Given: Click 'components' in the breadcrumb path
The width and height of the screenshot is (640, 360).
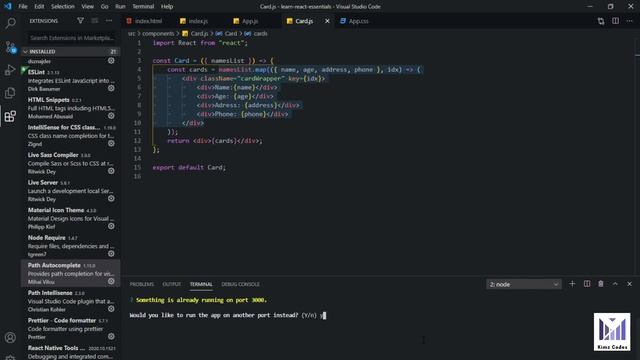Looking at the screenshot, I should point(158,33).
